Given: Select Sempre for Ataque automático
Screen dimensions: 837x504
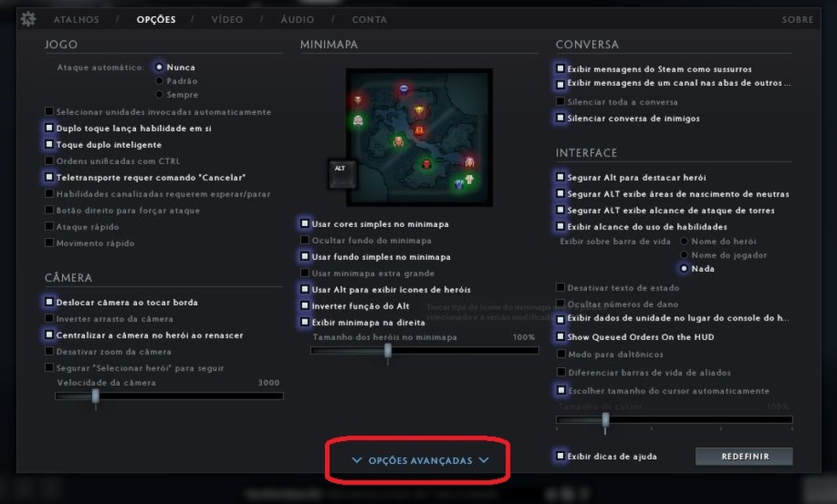Looking at the screenshot, I should pos(159,94).
